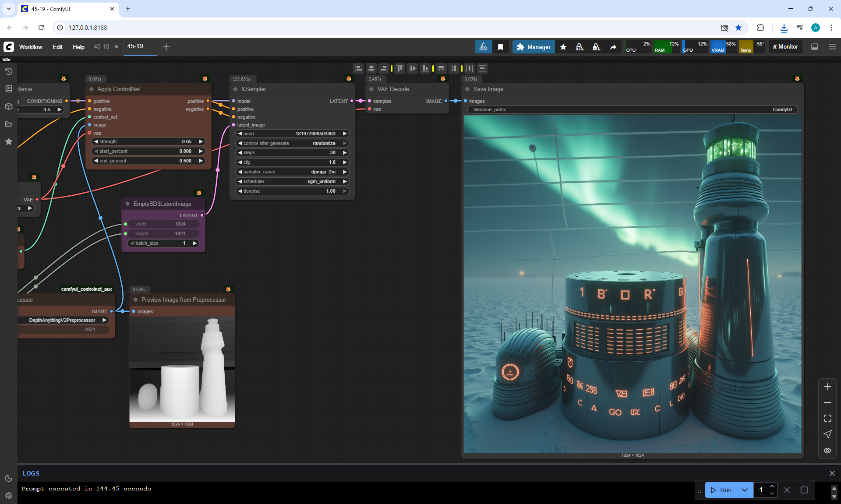
Task: Expand the Run button dropdown arrow
Action: (x=744, y=490)
